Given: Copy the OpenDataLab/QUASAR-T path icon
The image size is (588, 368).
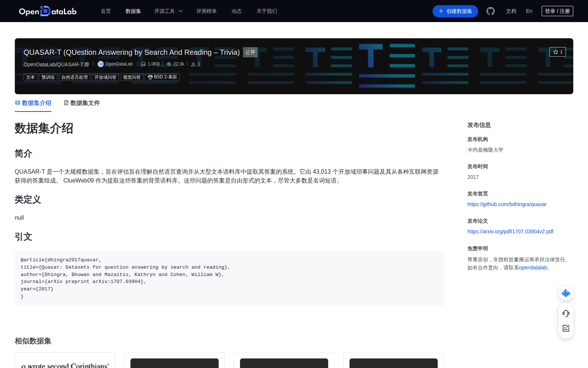Looking at the screenshot, I should [x=87, y=64].
